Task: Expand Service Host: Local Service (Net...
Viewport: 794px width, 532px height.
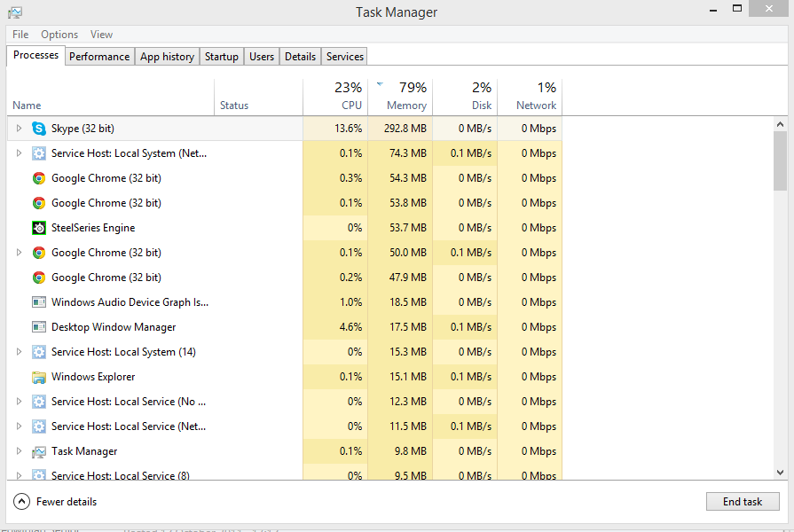Action: [x=19, y=426]
